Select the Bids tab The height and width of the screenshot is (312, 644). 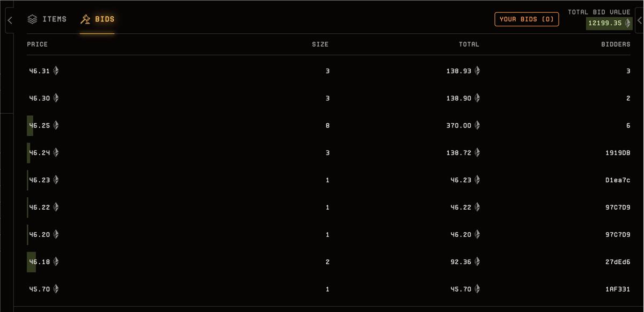[97, 19]
